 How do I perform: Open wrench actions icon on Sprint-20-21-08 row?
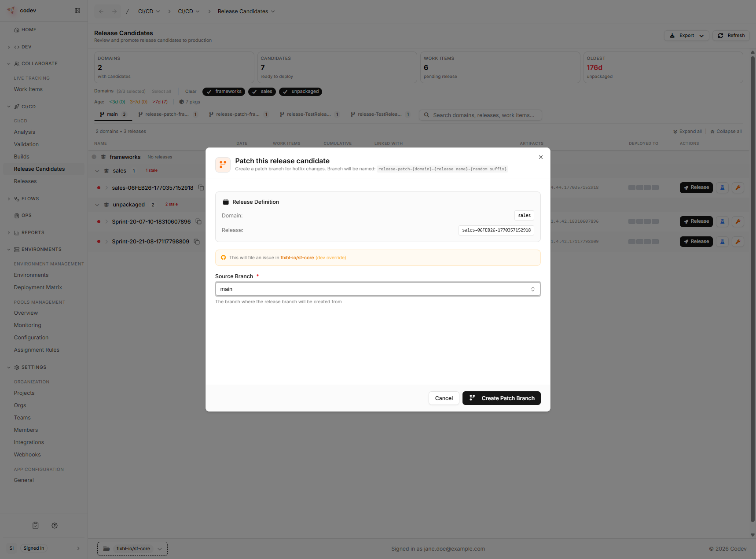click(x=738, y=241)
